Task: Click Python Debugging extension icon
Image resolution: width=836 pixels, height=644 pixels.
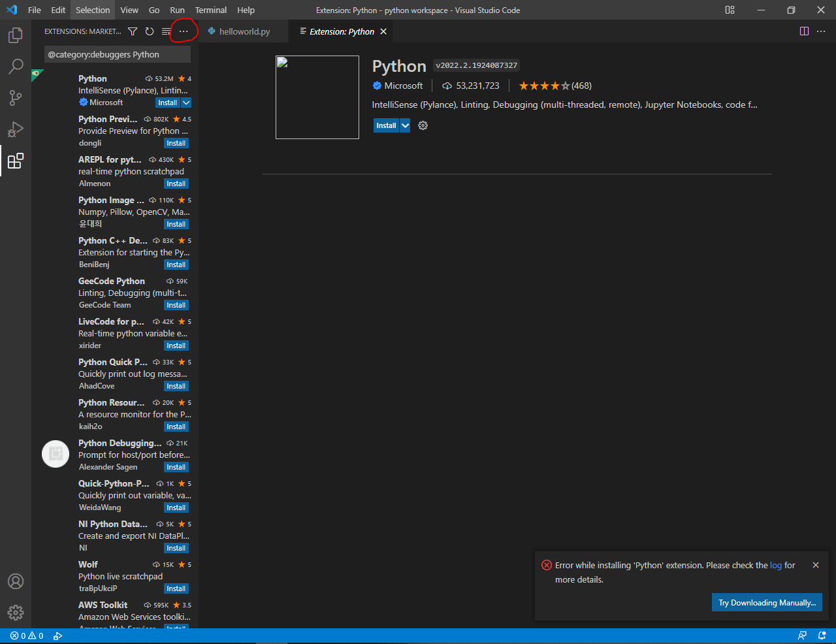Action: click(x=56, y=454)
